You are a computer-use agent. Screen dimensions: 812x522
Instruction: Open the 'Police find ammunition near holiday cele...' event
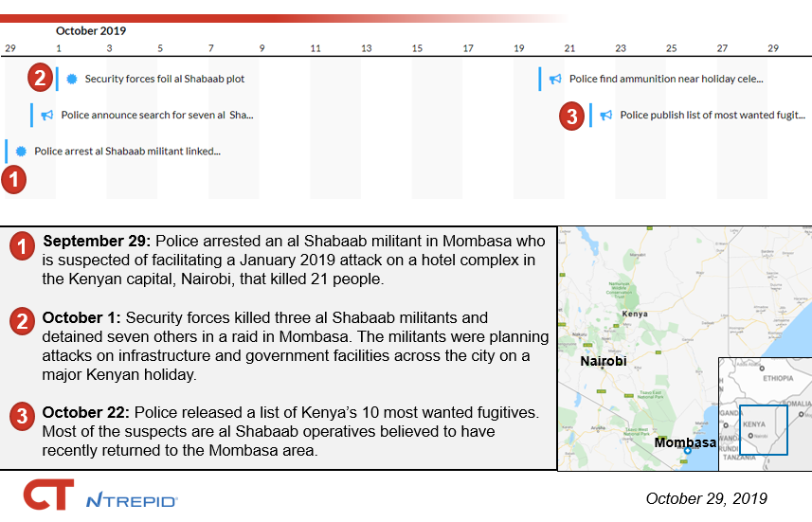666,79
